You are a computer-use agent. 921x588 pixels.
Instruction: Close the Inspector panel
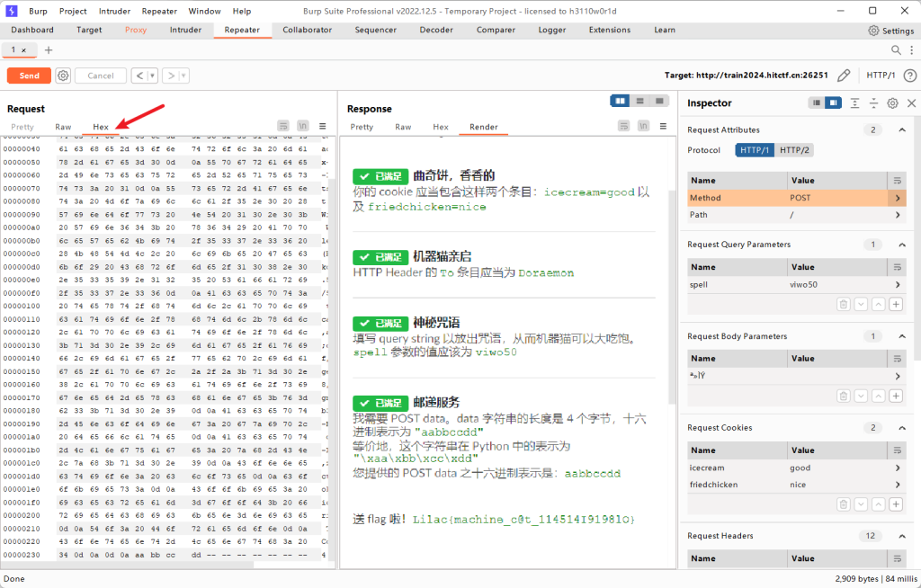pos(911,103)
